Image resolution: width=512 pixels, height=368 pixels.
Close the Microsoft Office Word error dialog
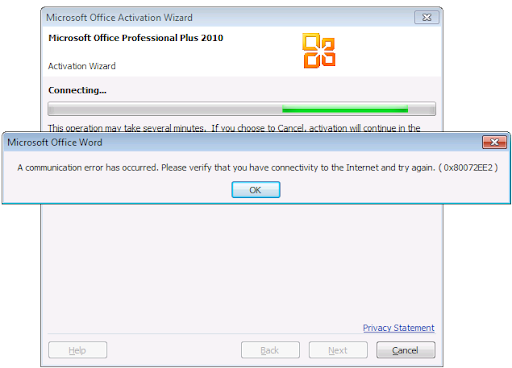(495, 142)
